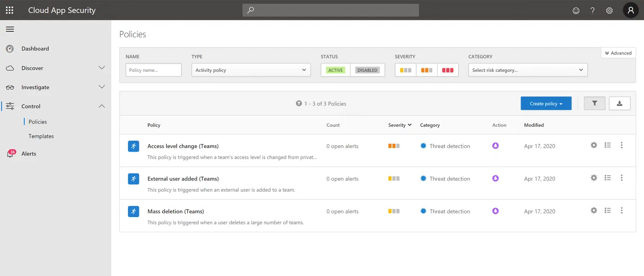
Task: Open gear settings for Mass deletion policy
Action: coord(594,211)
